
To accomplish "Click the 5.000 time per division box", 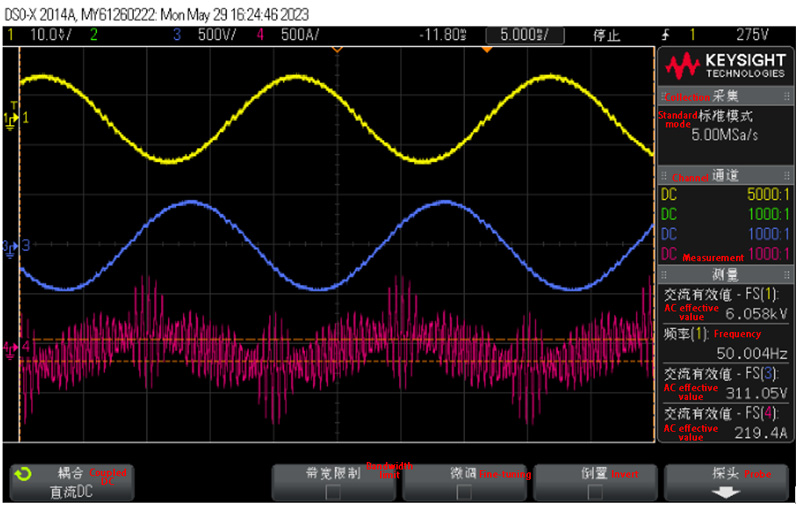I will point(525,35).
